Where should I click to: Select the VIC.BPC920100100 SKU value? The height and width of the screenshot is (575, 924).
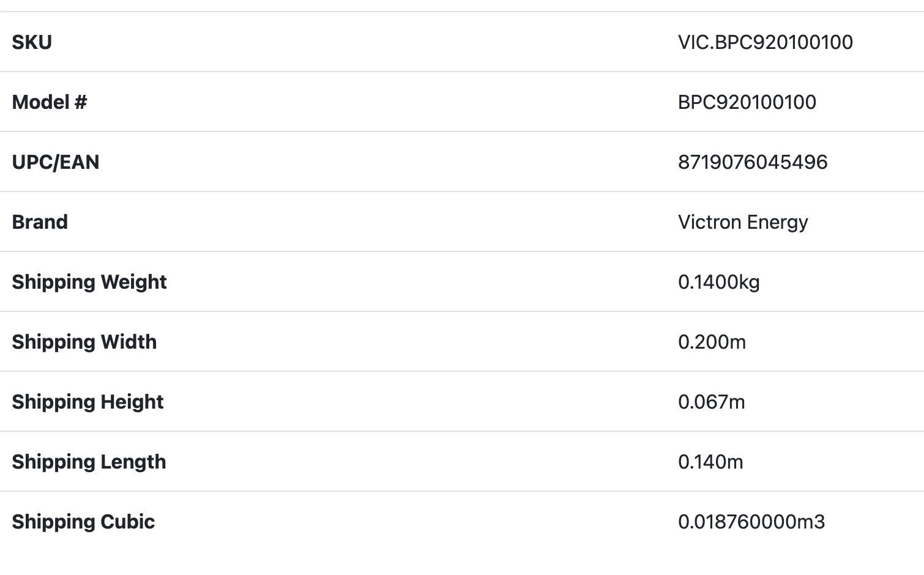tap(765, 42)
